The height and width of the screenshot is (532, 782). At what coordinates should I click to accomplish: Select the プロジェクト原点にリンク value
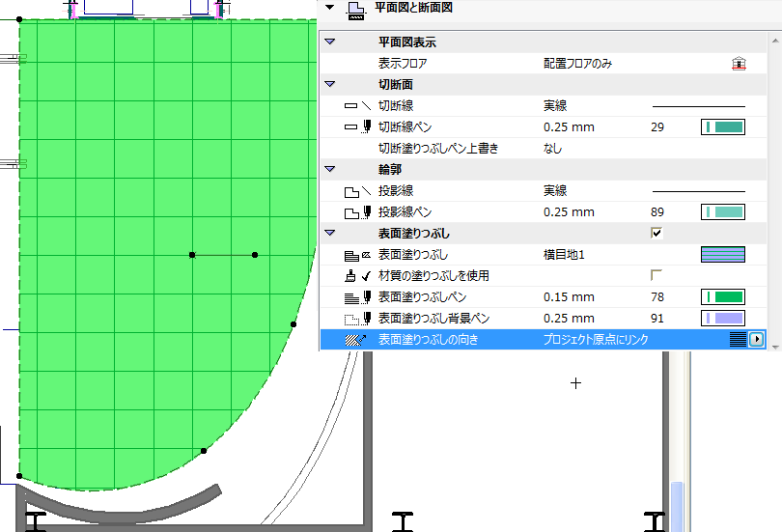click(x=596, y=340)
